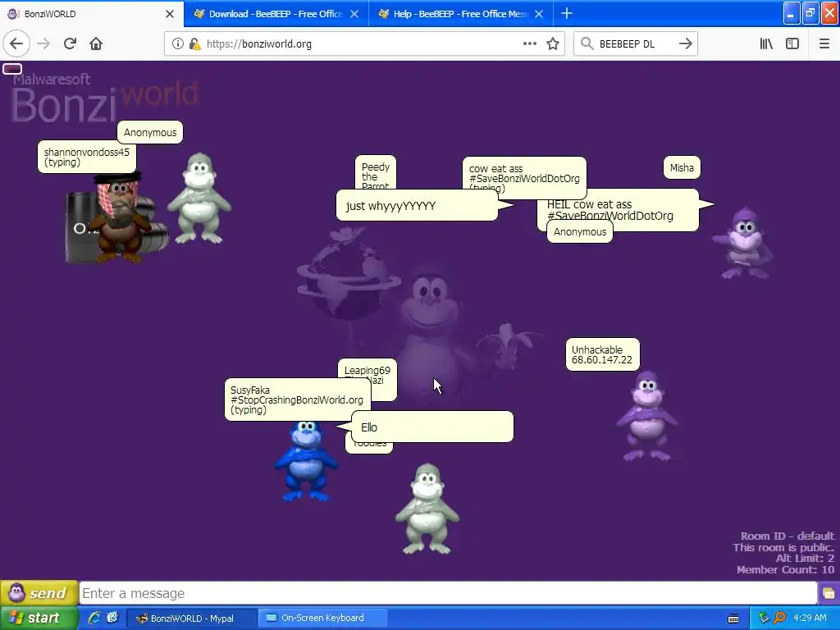Viewport: 840px width, 630px height.
Task: Launch Internet Explorer from quick launch
Action: 94,618
